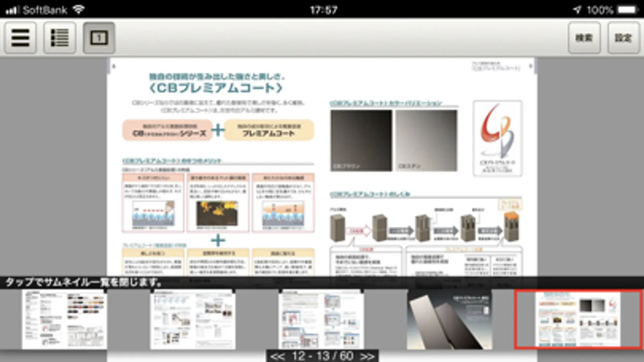Open the hamburger menu

20,38
